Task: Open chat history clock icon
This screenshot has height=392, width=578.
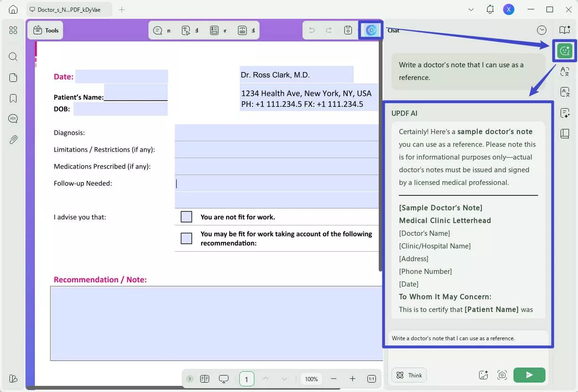Action: click(x=542, y=30)
